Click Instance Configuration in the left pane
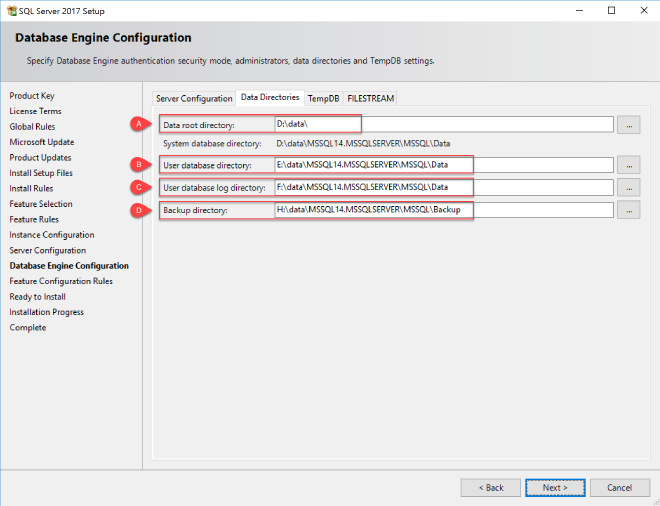 [x=51, y=235]
